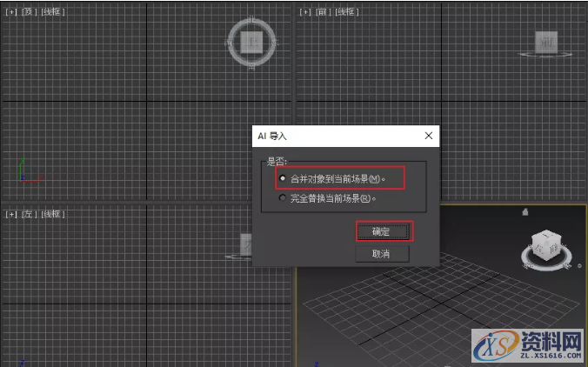The height and width of the screenshot is (367, 588).
Task: Select merge objects into current scene option
Action: [332, 179]
